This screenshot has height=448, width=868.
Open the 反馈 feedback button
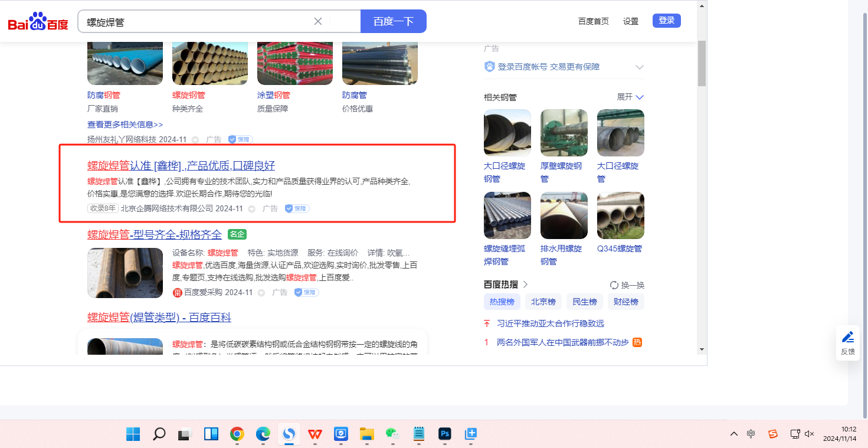(848, 343)
